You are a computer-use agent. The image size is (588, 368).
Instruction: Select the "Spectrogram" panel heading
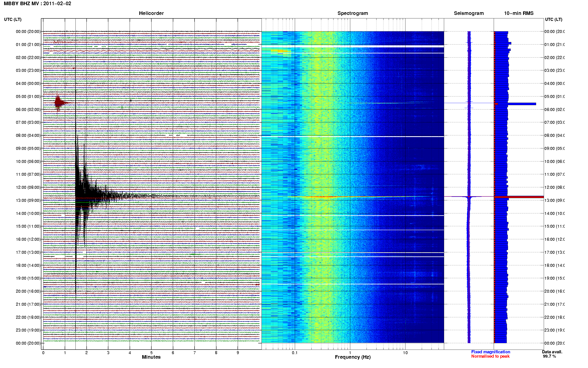353,13
